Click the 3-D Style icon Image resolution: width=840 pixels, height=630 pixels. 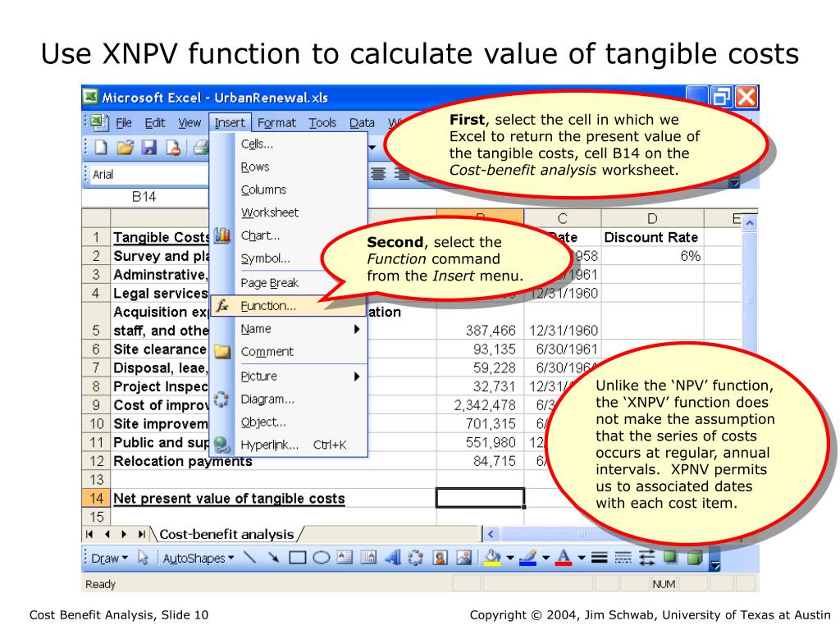tap(694, 558)
